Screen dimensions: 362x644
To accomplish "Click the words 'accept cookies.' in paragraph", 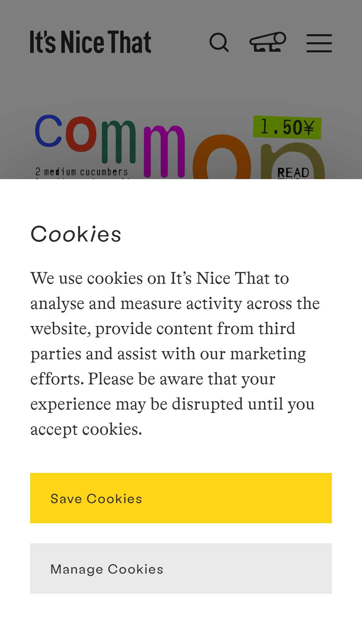I will pyautogui.click(x=86, y=429).
